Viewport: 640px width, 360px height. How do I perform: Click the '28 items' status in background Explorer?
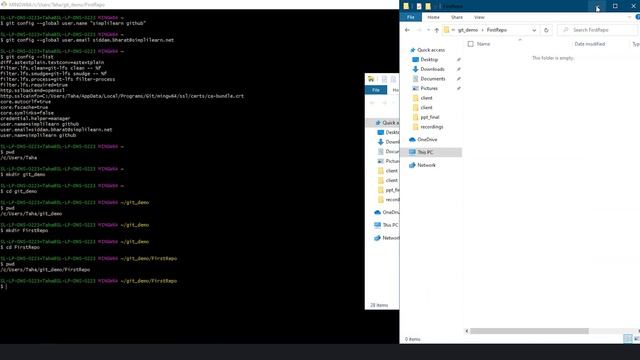(x=379, y=305)
